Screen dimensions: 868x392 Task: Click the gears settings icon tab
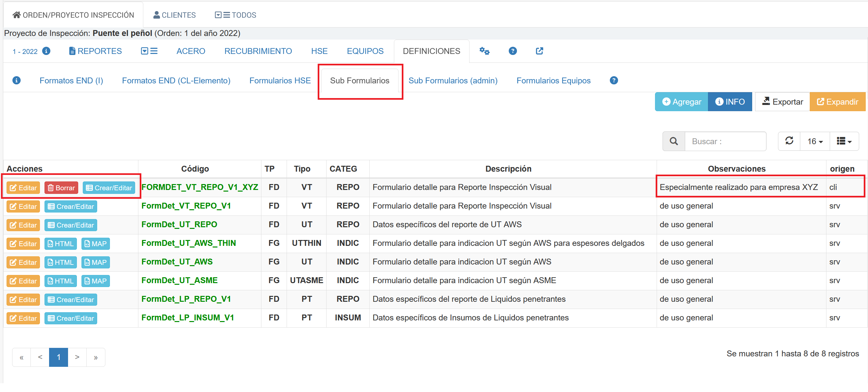tap(484, 51)
